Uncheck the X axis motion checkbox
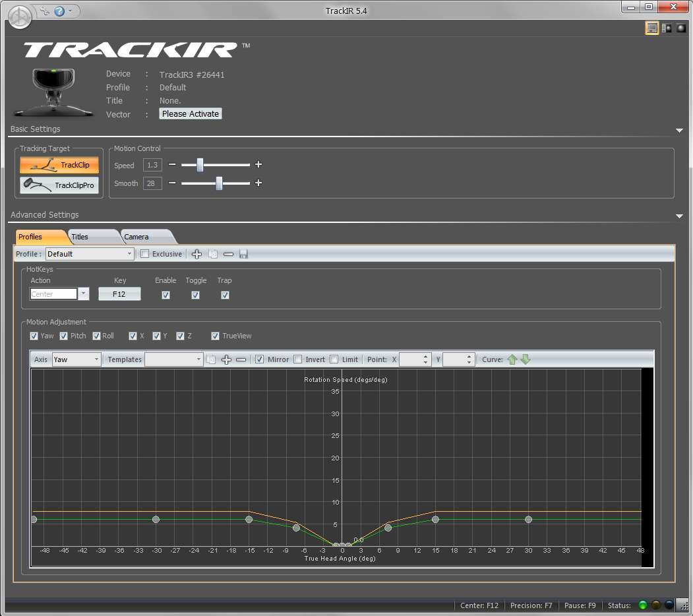Image resolution: width=693 pixels, height=616 pixels. pyautogui.click(x=133, y=336)
